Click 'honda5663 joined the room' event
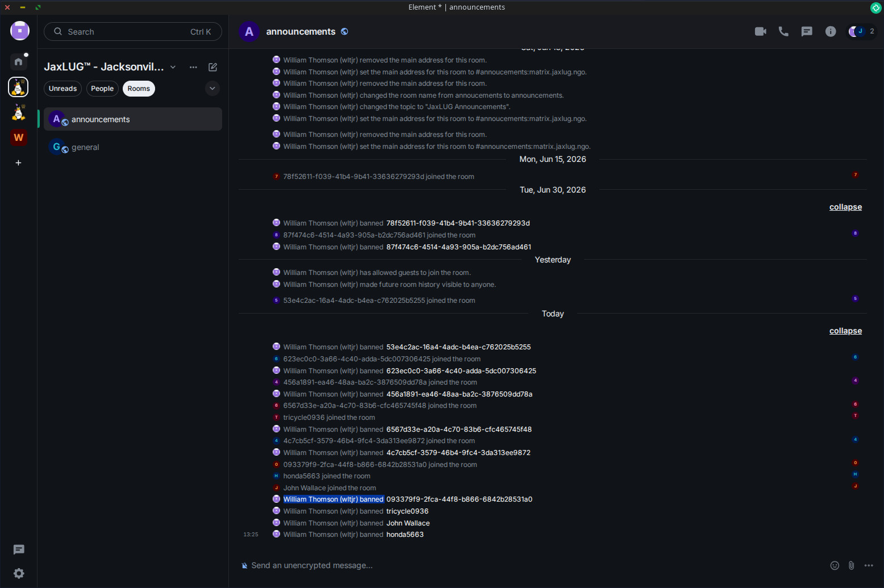Image resolution: width=884 pixels, height=588 pixels. tap(327, 476)
